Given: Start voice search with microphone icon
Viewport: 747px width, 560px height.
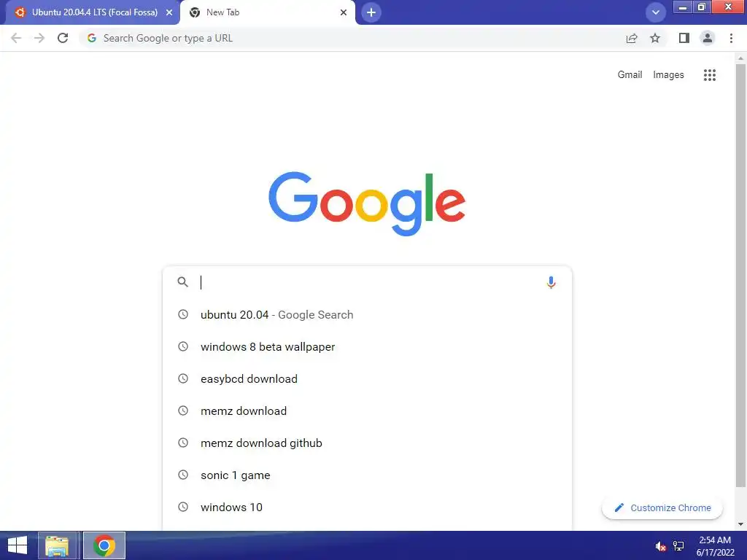Looking at the screenshot, I should [551, 282].
